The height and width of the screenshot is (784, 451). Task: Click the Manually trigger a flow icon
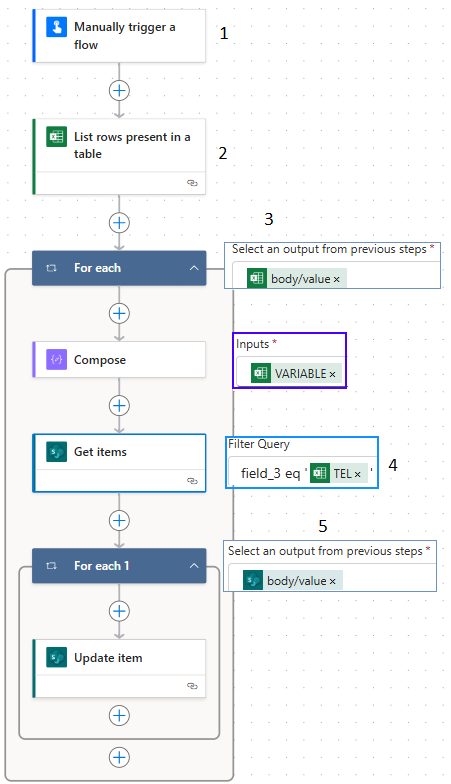[x=56, y=27]
